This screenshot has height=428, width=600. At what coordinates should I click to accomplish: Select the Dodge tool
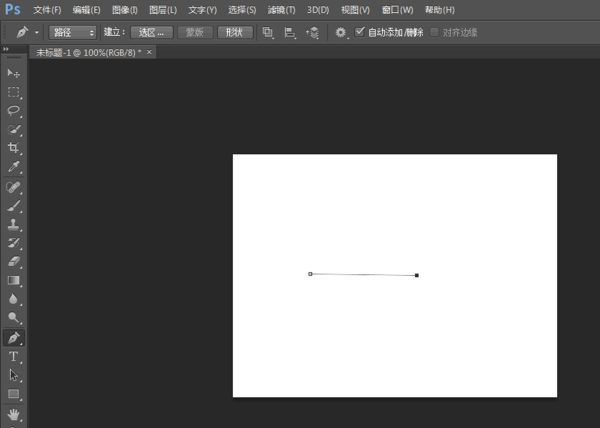[13, 317]
